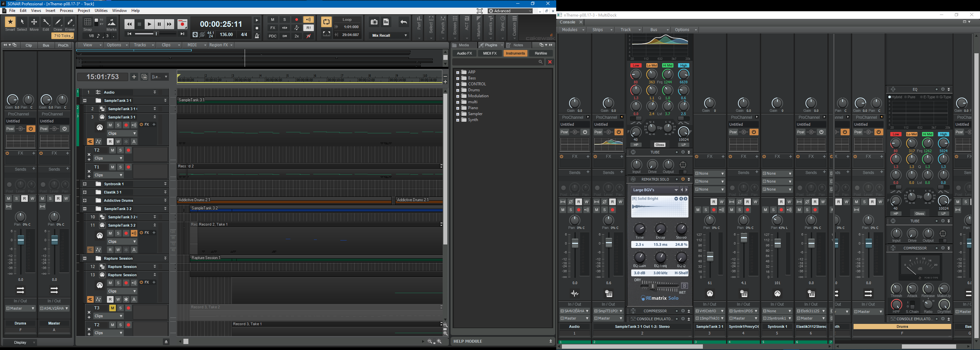The width and height of the screenshot is (980, 350).
Task: Toggle the Snap grid button
Action: click(87, 22)
